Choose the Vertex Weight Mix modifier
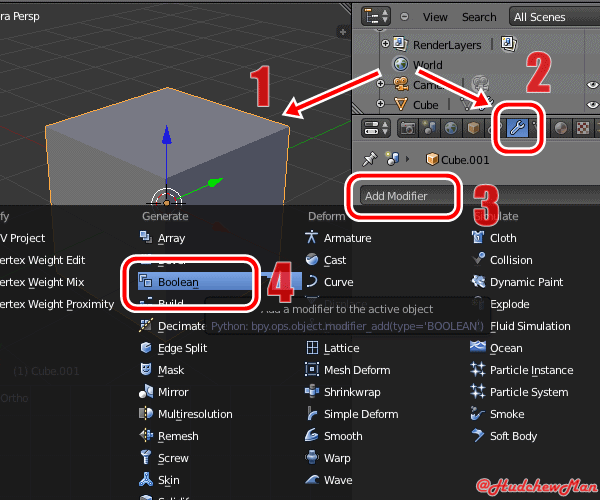Image resolution: width=600 pixels, height=500 pixels. tap(42, 282)
